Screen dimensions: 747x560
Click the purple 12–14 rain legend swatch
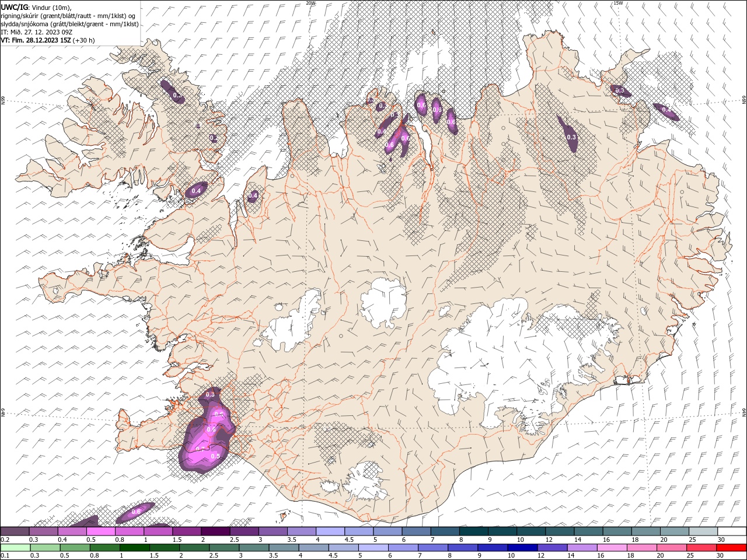pyautogui.click(x=551, y=548)
